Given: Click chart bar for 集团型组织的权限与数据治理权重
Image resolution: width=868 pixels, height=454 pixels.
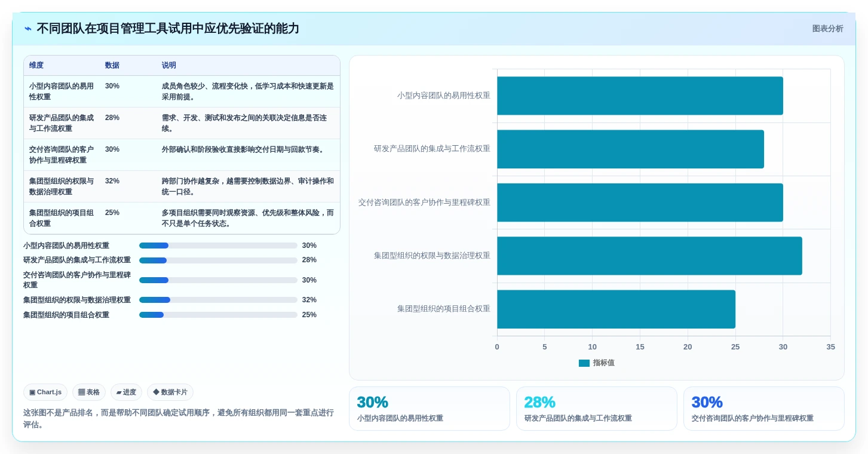Looking at the screenshot, I should [x=649, y=256].
